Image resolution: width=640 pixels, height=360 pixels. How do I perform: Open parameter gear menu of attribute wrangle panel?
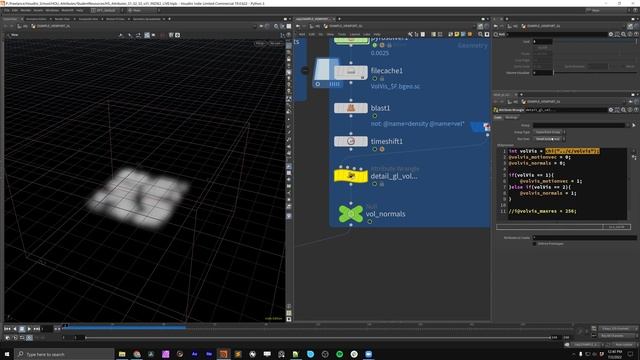pos(611,110)
